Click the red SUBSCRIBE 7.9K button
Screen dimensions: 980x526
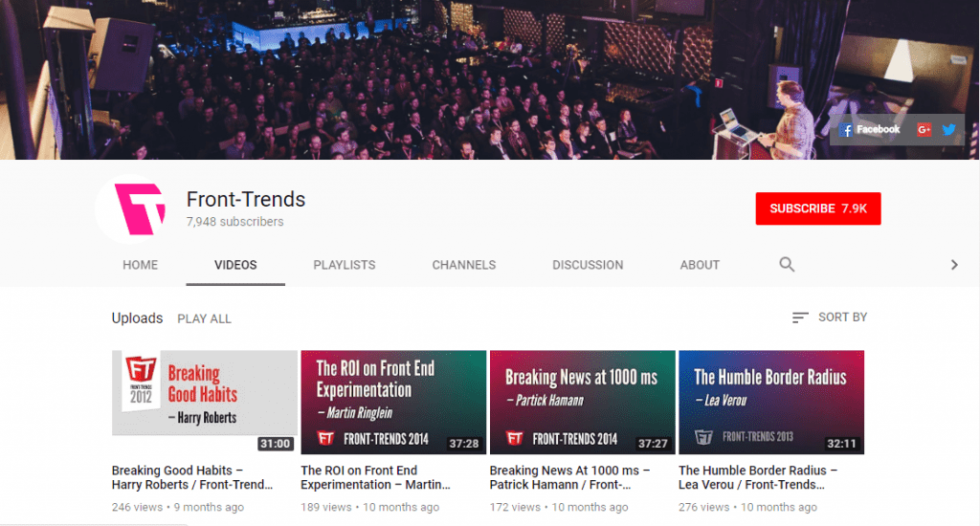click(x=818, y=208)
